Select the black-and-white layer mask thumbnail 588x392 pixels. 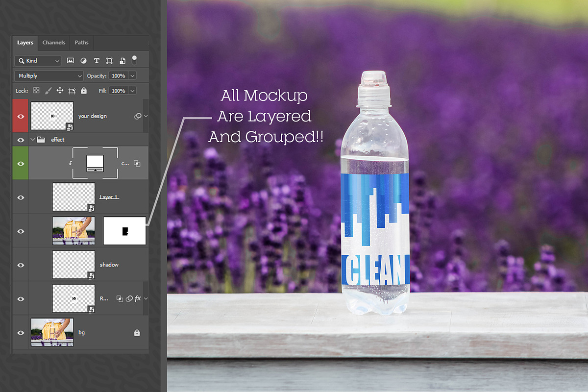[x=124, y=231]
